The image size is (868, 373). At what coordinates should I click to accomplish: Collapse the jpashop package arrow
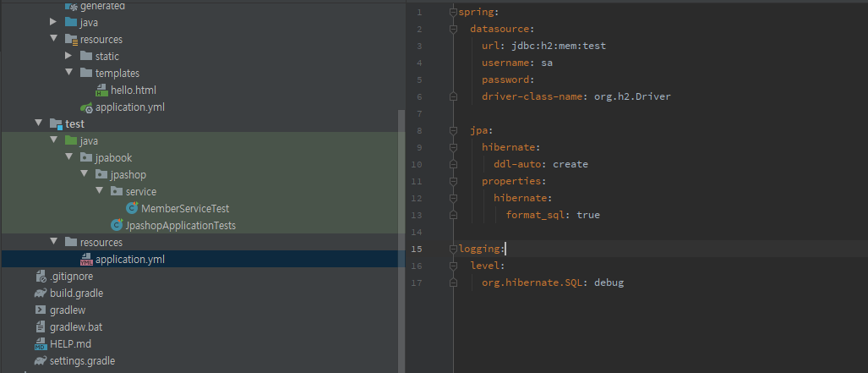coord(84,174)
